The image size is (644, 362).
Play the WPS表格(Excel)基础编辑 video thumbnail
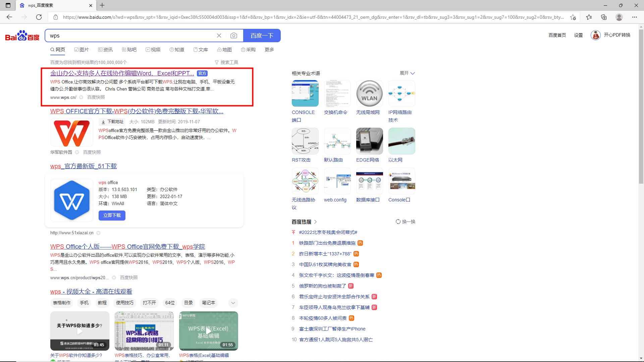point(208,331)
